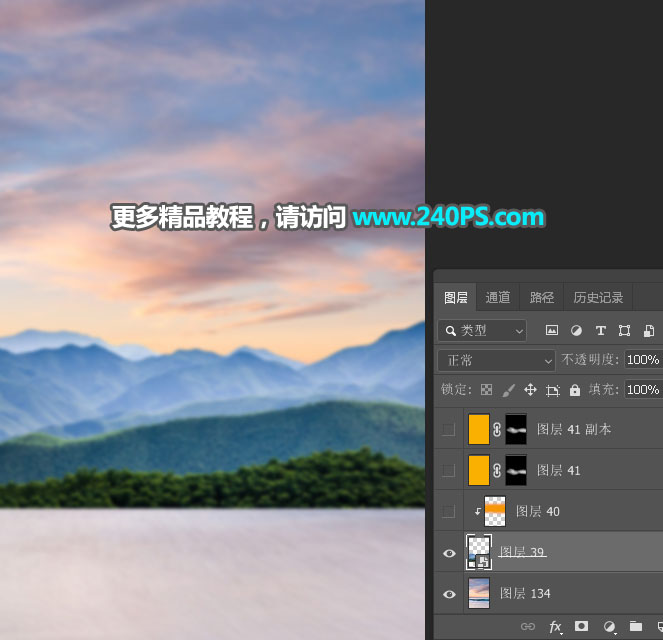Screen dimensions: 663x640
Task: Click the fill 100% input field
Action: point(643,389)
